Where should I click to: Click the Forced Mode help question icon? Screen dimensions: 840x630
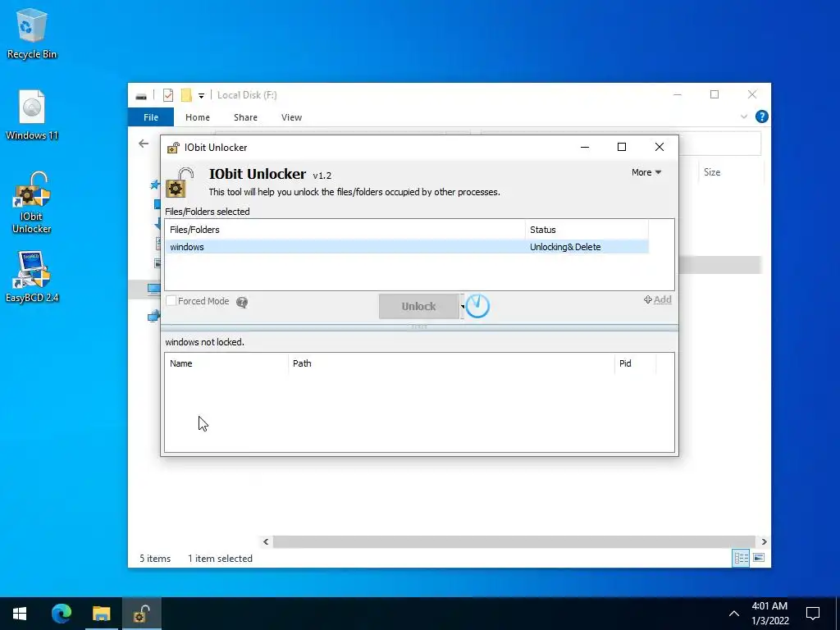click(242, 302)
